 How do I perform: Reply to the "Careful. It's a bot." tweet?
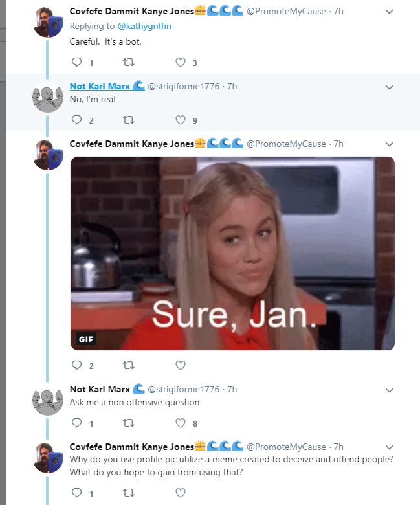pos(76,63)
